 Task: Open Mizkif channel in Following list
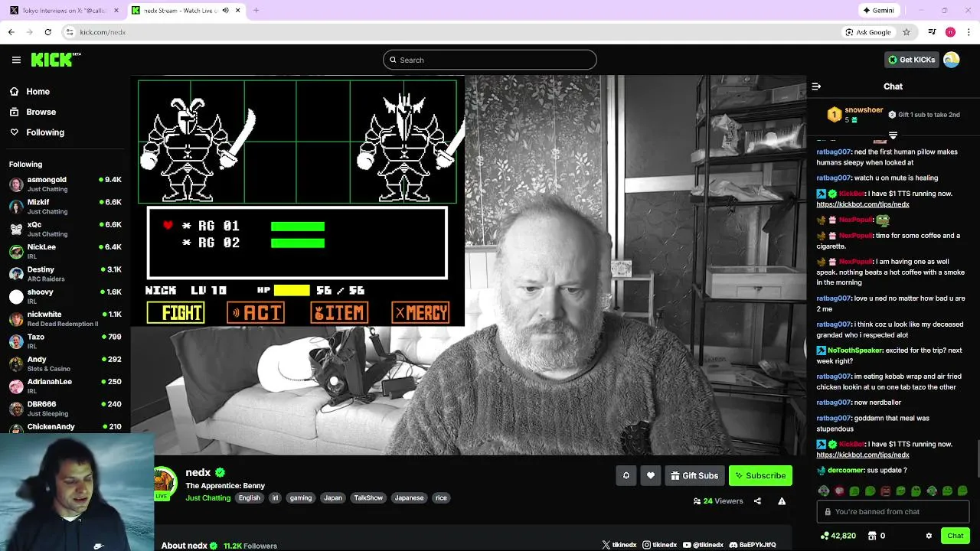tap(65, 207)
